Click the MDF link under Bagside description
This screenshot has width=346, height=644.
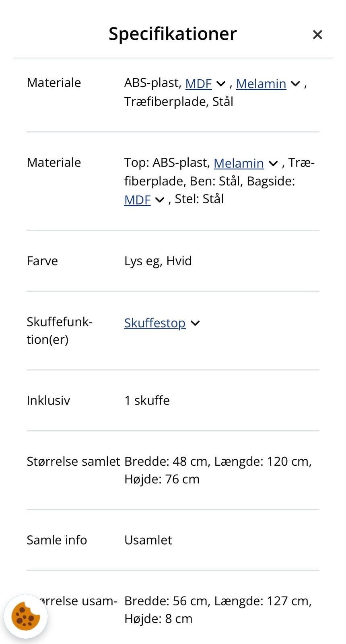coord(137,200)
